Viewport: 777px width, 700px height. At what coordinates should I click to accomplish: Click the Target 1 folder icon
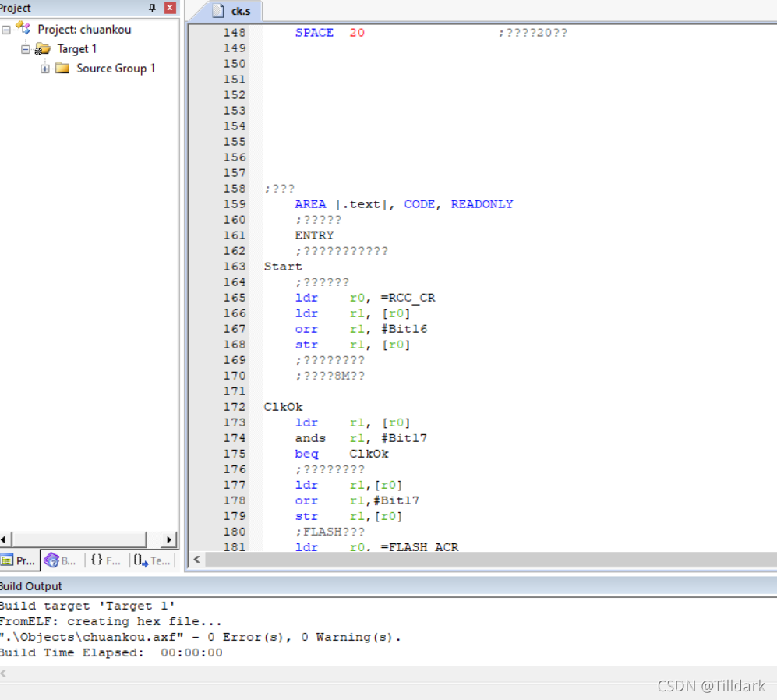click(x=42, y=49)
